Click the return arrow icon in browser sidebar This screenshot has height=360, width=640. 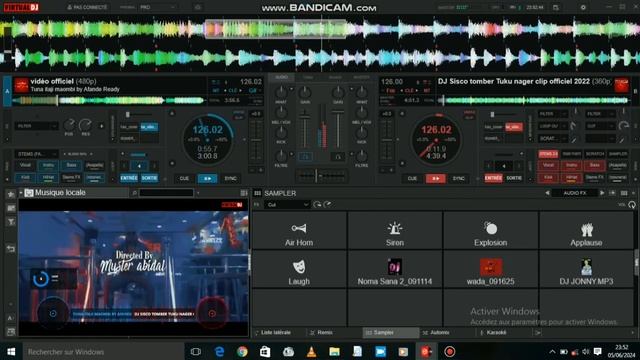[11, 249]
